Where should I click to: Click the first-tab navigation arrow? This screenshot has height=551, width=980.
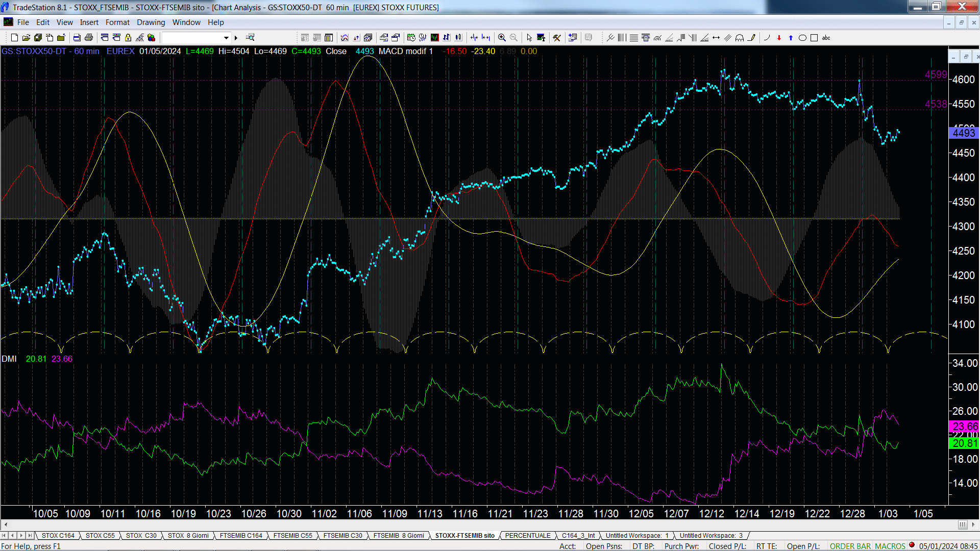coord(5,536)
